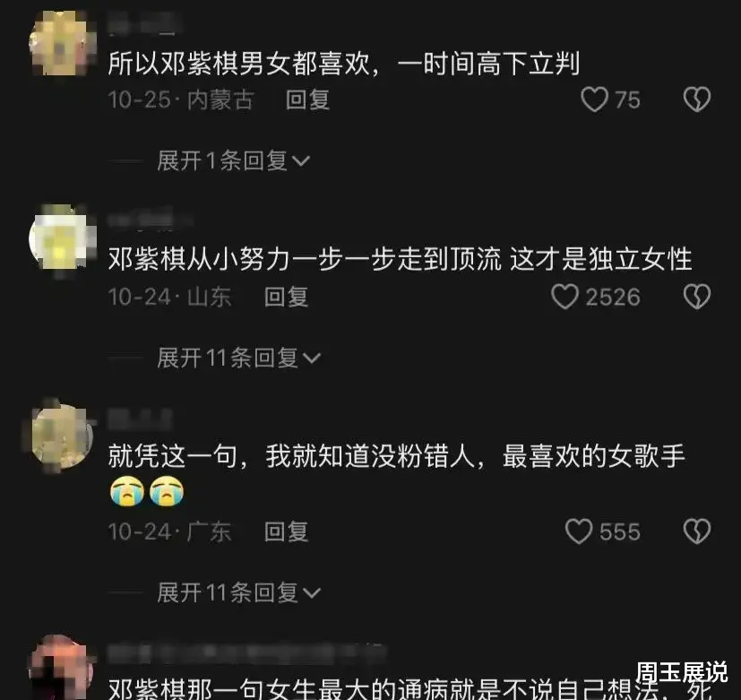Screen dimensions: 741x700
Task: Tap broken heart on 广东 comment
Action: click(x=697, y=531)
